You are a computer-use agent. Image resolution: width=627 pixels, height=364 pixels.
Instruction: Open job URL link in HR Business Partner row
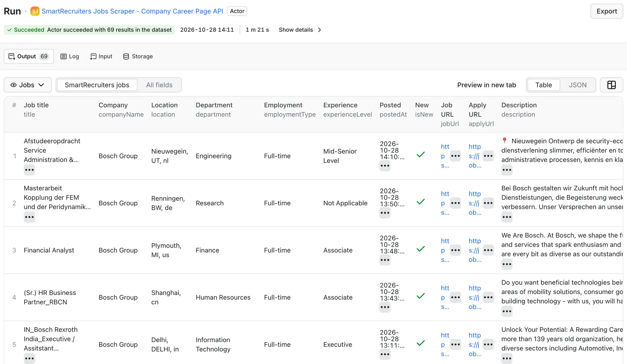(x=445, y=297)
